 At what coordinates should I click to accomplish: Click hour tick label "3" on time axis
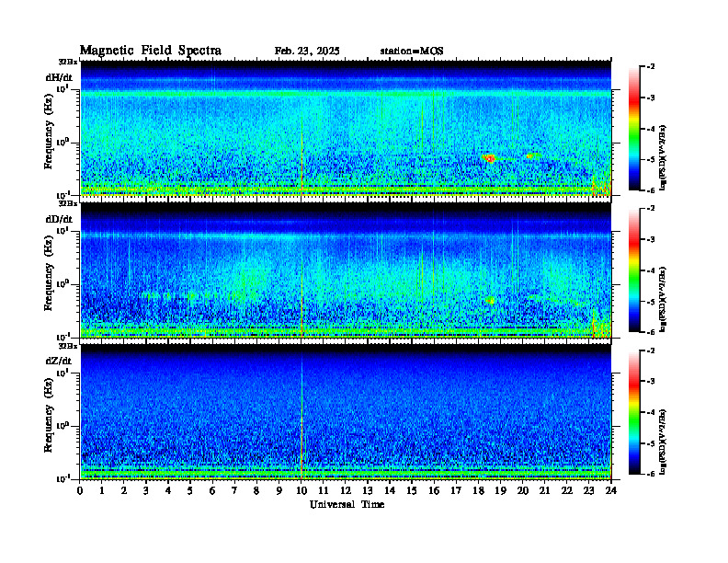click(146, 491)
